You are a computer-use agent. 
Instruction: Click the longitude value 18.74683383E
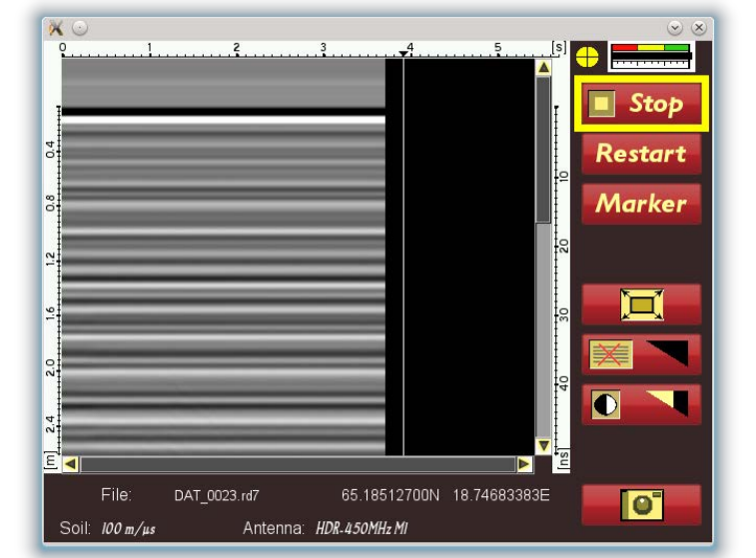pos(501,495)
